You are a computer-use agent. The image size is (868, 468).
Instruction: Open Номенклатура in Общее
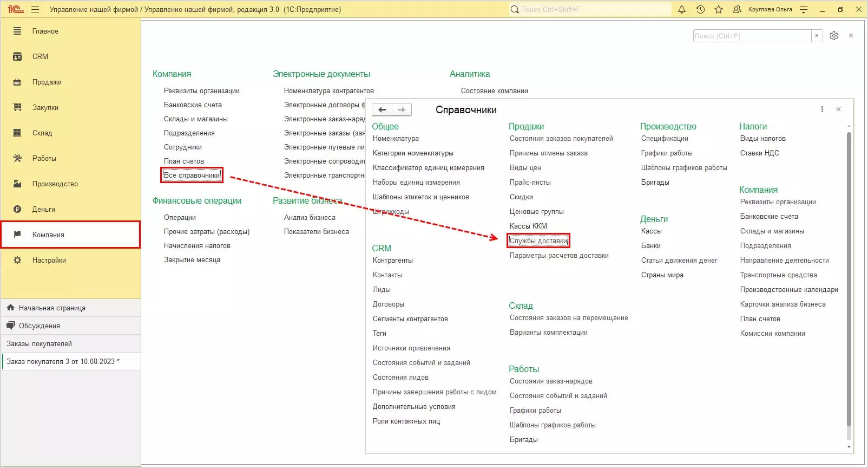point(396,138)
